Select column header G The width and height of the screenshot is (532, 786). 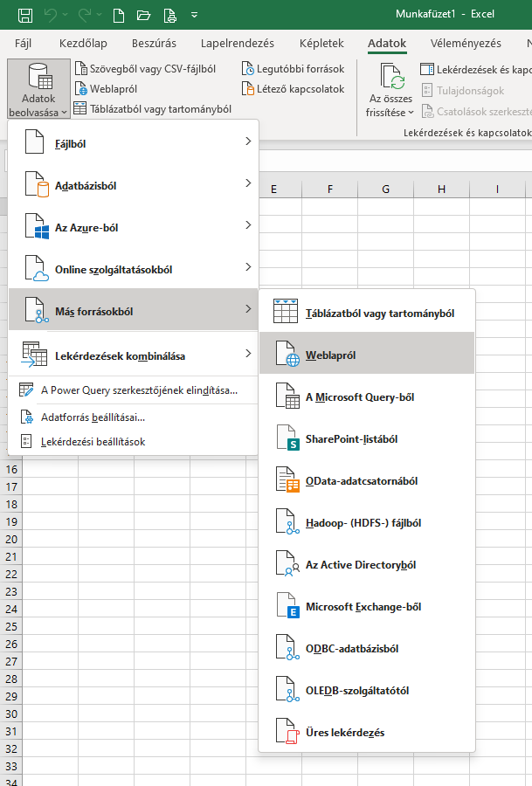click(x=385, y=189)
